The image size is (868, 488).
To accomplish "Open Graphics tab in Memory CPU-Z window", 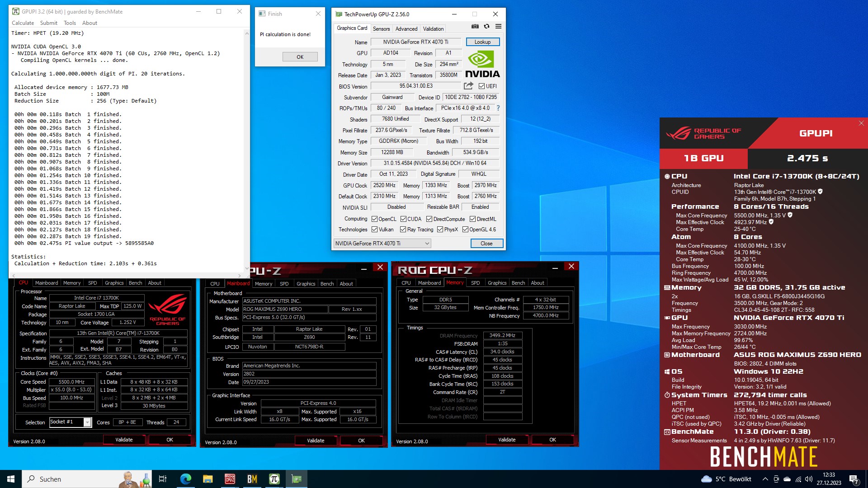I will pyautogui.click(x=497, y=283).
